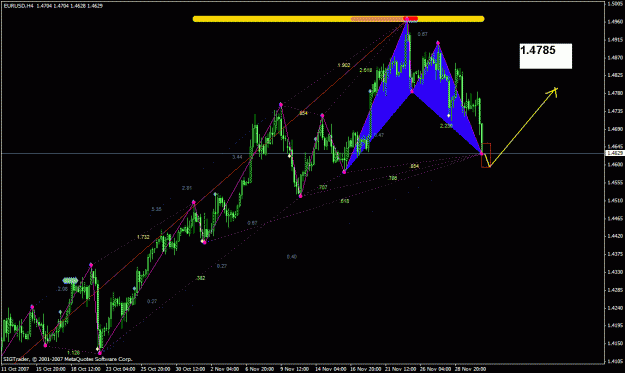Click the 26 Nov 04:00 date label
Image resolution: width=625 pixels, height=373 pixels.
435,369
